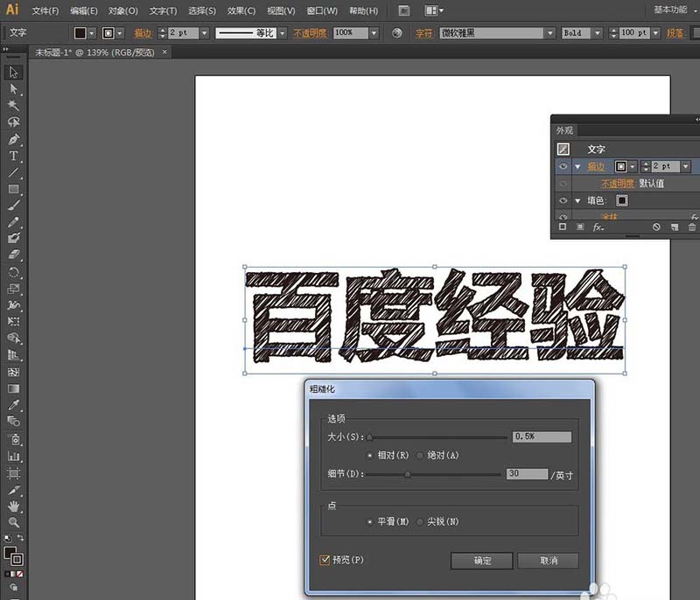This screenshot has width=700, height=600.
Task: Expand the Bold font style dropdown
Action: click(598, 33)
